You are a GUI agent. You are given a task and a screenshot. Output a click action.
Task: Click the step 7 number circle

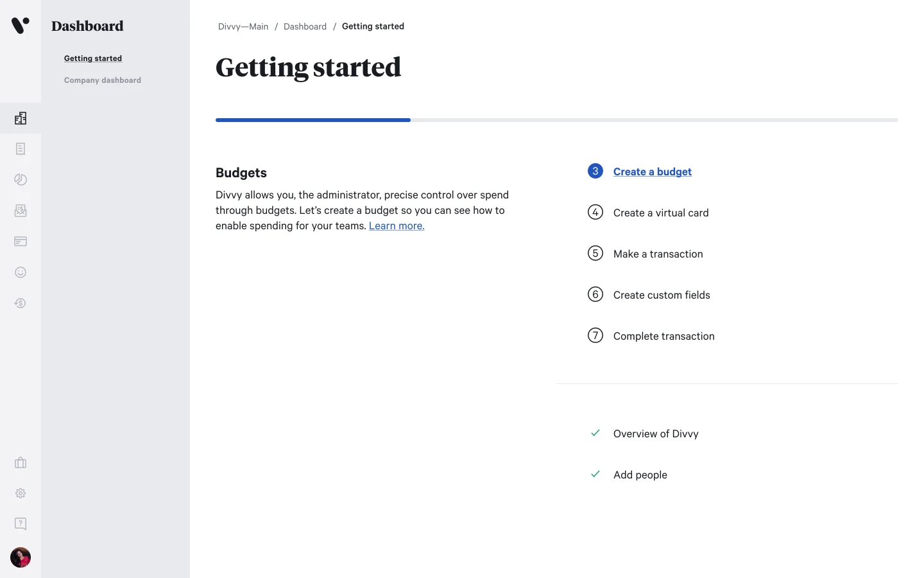(595, 335)
